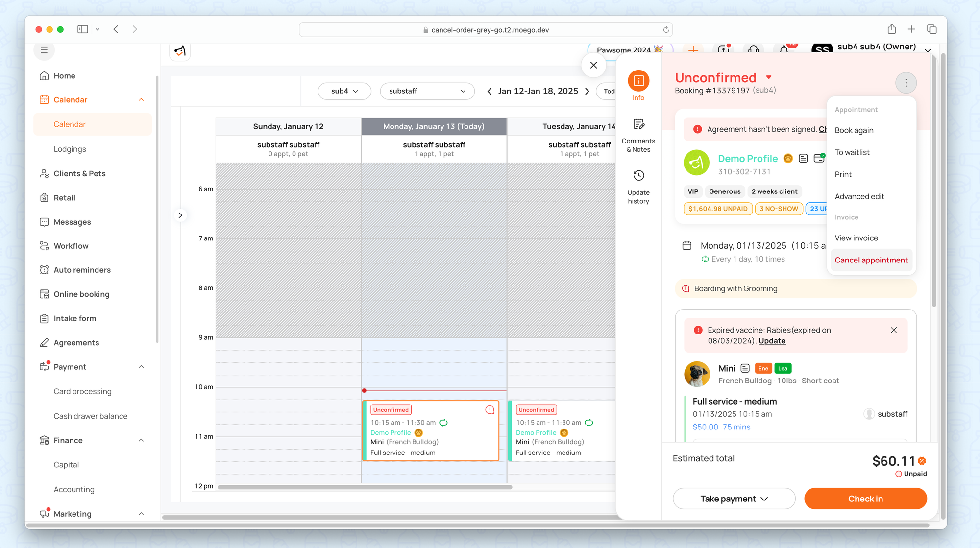The image size is (980, 548).
Task: Click the Update vaccine link
Action: (772, 341)
